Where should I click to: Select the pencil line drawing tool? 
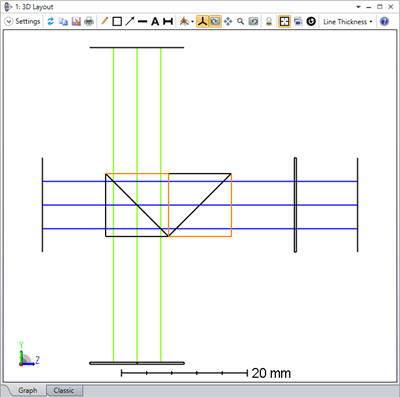(x=105, y=22)
